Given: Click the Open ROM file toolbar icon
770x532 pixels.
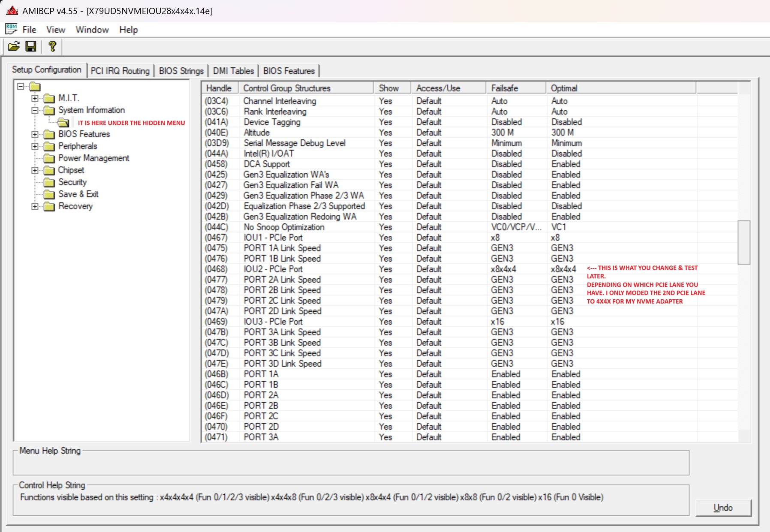Looking at the screenshot, I should tap(14, 46).
